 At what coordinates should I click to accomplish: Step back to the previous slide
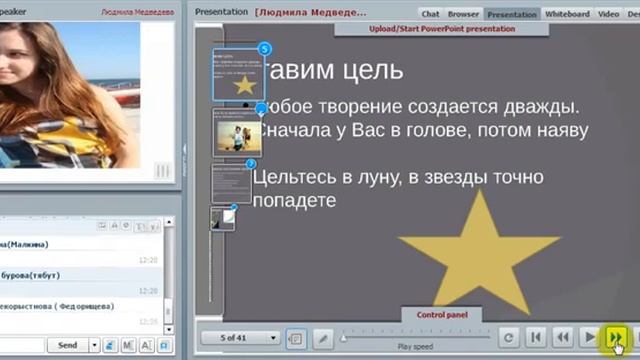point(563,338)
